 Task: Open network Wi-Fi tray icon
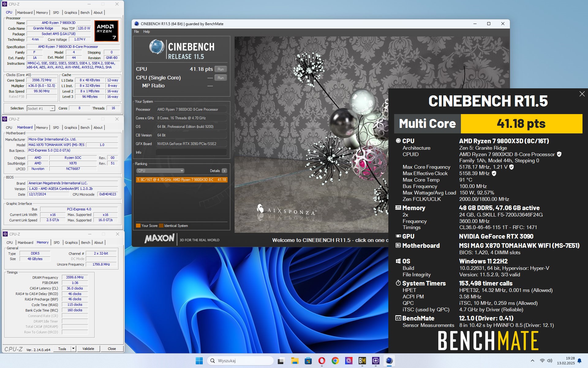(x=542, y=361)
